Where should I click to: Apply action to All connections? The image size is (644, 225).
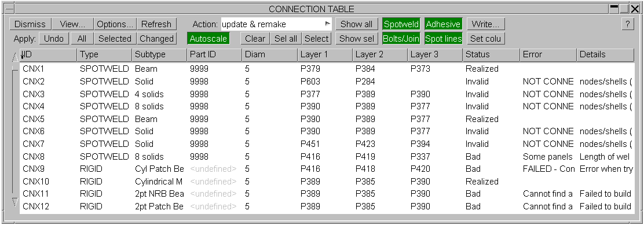82,39
